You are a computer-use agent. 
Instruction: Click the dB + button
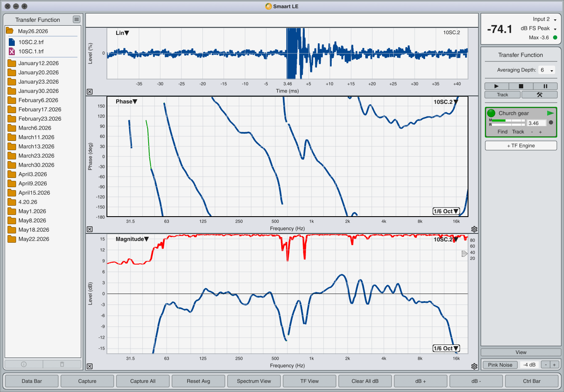[421, 381]
